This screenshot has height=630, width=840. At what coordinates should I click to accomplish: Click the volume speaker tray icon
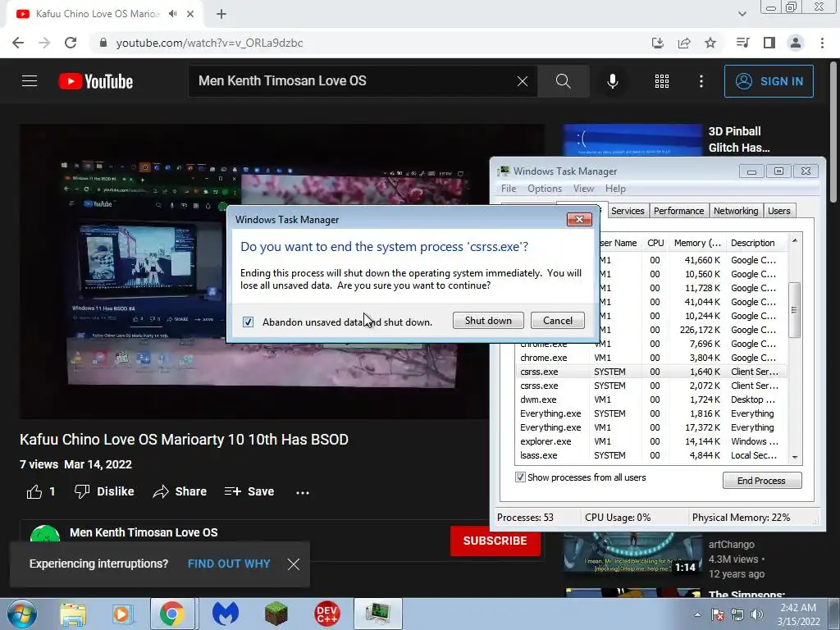pos(757,614)
